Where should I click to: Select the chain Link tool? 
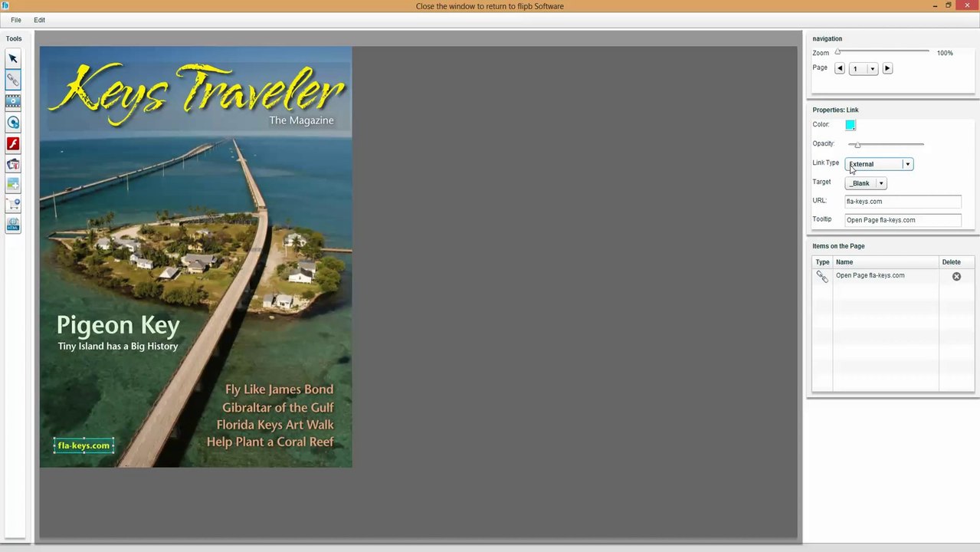13,80
